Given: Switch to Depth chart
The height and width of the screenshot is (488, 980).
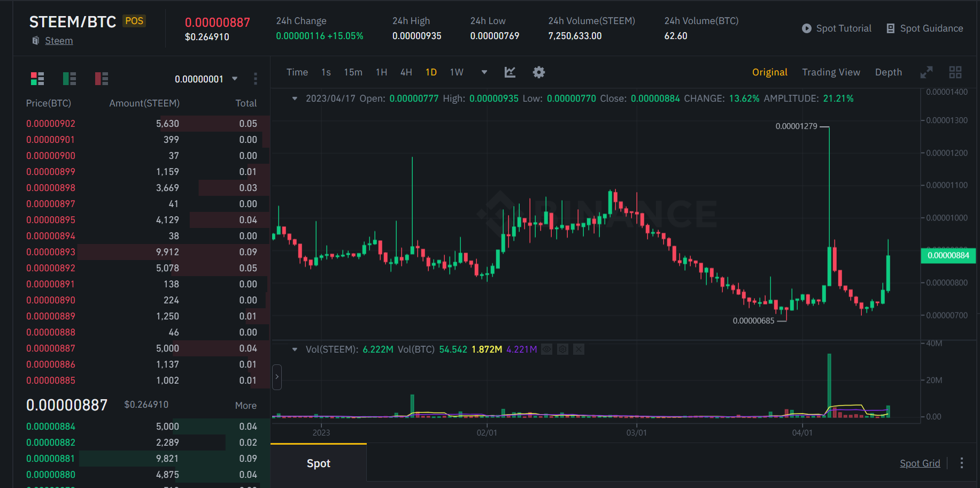Looking at the screenshot, I should coord(889,72).
